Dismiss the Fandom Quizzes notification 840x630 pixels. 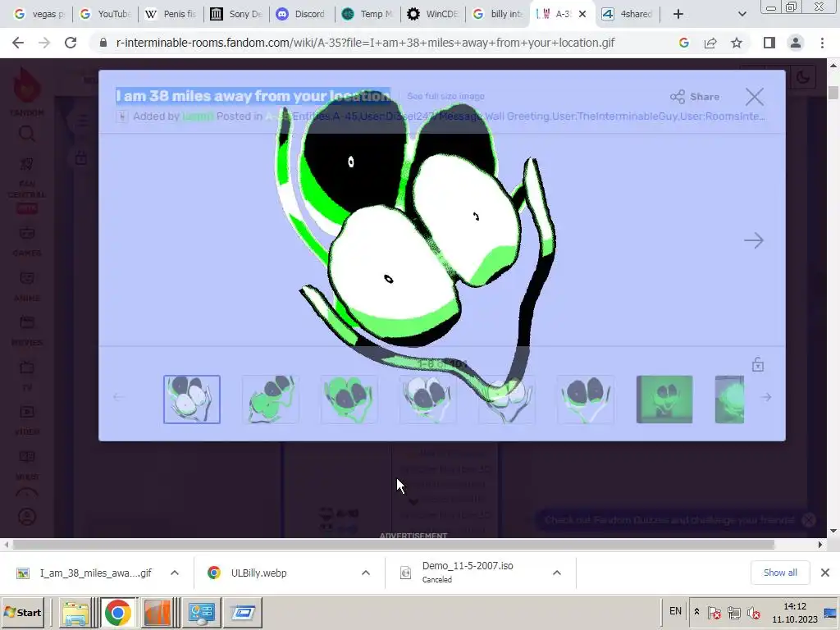click(x=809, y=519)
